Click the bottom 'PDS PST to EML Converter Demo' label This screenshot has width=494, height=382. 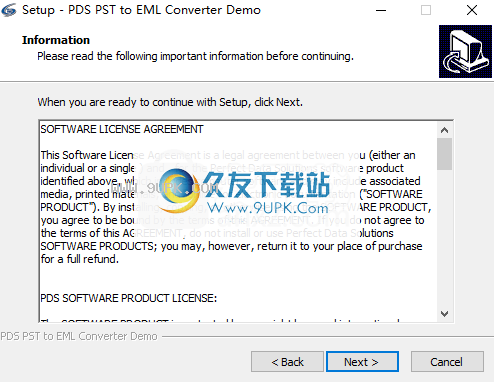click(79, 336)
